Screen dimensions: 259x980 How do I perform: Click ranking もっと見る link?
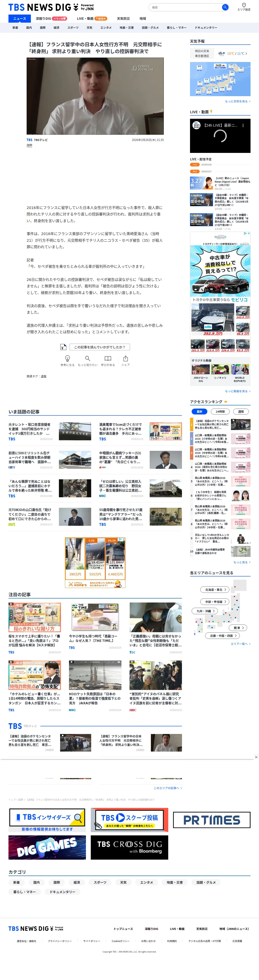tap(242, 562)
